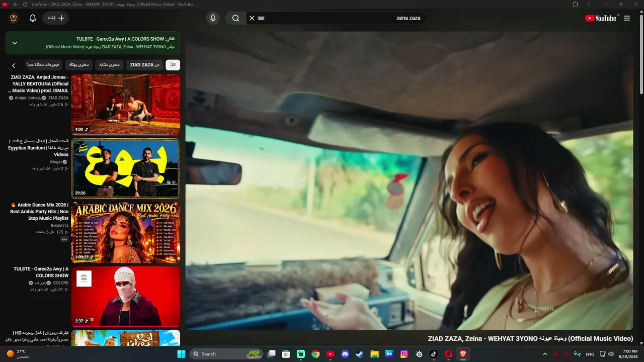This screenshot has width=644, height=362.
Task: Open the YouTube account avatar menu
Action: click(x=14, y=18)
